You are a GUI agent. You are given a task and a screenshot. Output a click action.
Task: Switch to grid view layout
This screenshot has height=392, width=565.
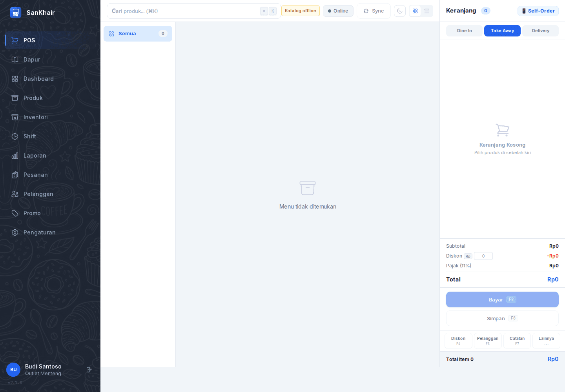coord(415,11)
